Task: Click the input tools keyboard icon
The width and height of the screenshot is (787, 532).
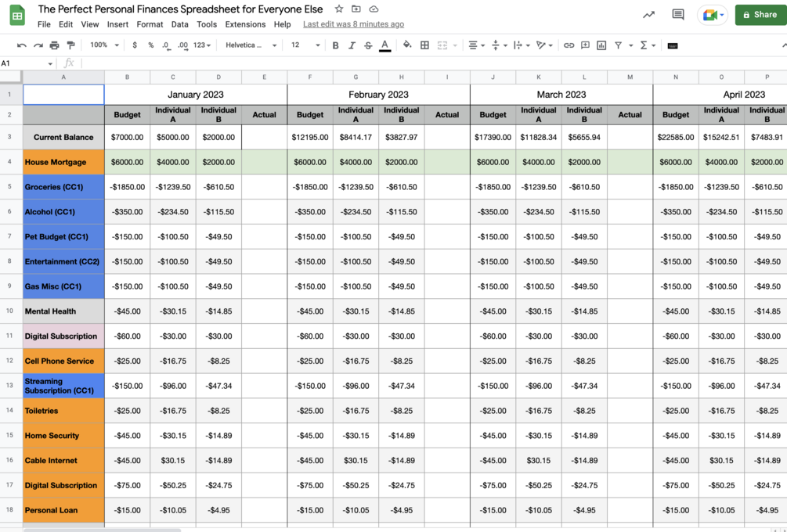Action: [x=673, y=45]
